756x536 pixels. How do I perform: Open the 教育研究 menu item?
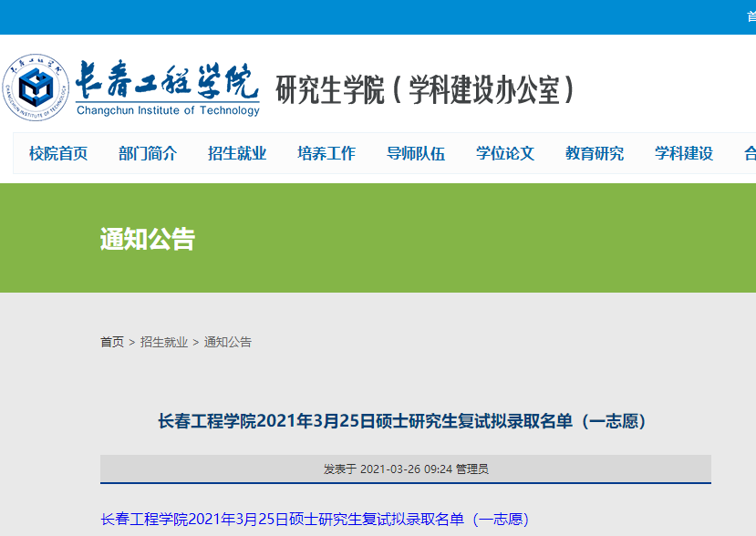[x=595, y=153]
